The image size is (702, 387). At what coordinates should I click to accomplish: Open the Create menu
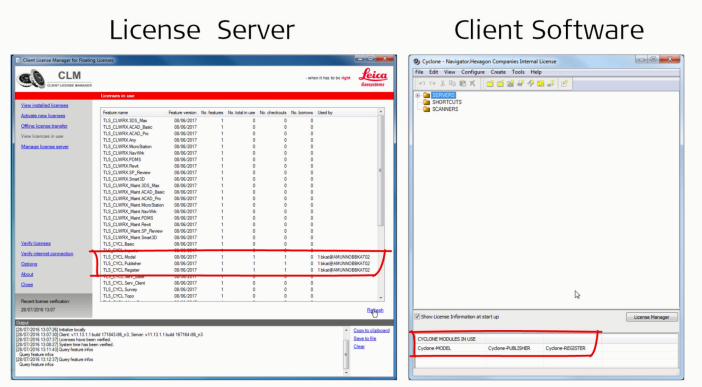pyautogui.click(x=498, y=72)
